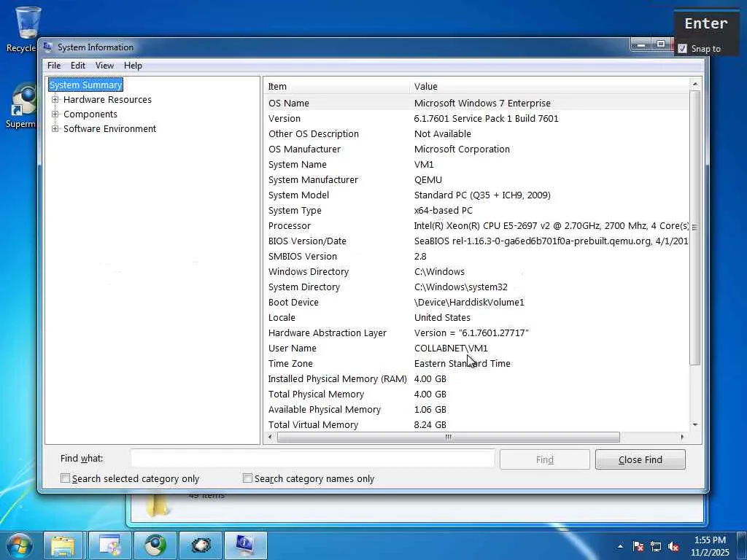Select the Boot Device row
747x560 pixels.
click(x=476, y=302)
